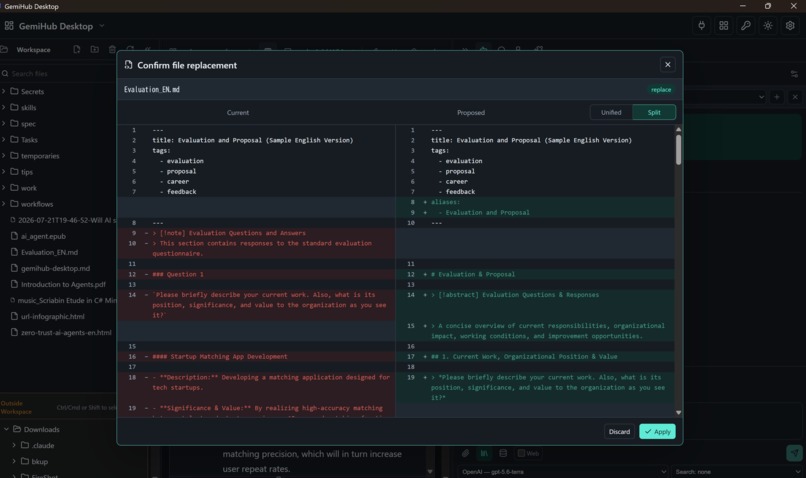This screenshot has height=478, width=806.
Task: Open the 2026-07-21T19-46-52 file
Action: pos(63,219)
